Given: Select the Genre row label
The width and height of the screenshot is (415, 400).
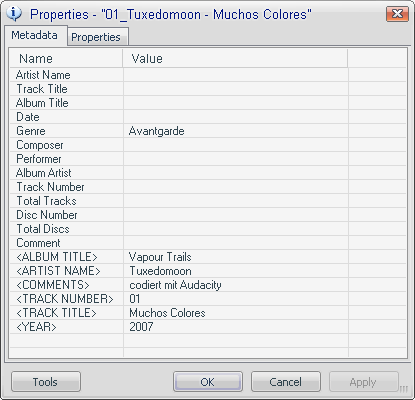Looking at the screenshot, I should click(31, 131).
